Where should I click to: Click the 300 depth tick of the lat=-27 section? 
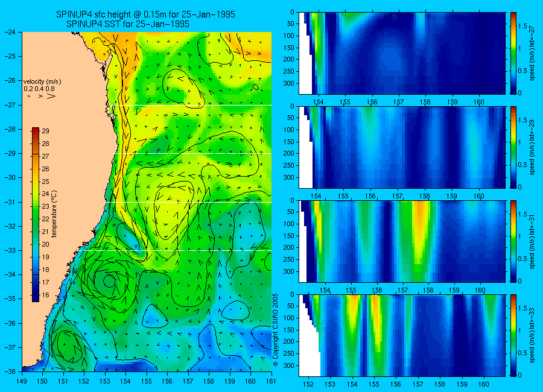click(288, 83)
